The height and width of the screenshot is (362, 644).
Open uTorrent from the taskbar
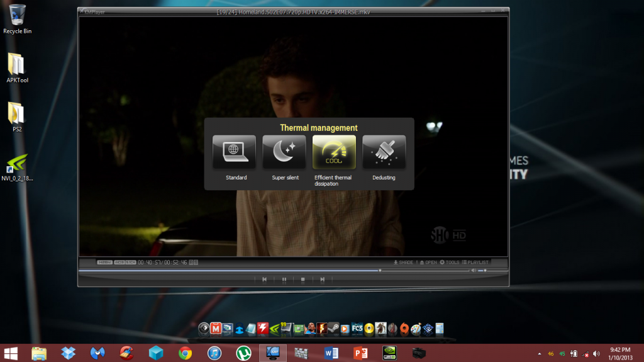[x=243, y=353]
